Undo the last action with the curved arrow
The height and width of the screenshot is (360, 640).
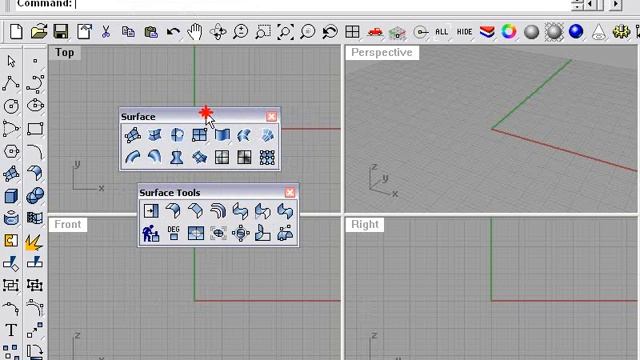173,31
